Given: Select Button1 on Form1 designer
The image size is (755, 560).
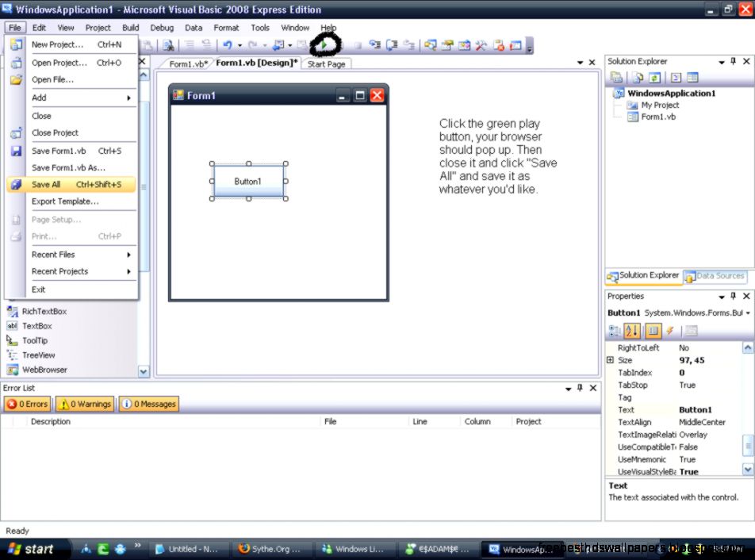Looking at the screenshot, I should 248,181.
